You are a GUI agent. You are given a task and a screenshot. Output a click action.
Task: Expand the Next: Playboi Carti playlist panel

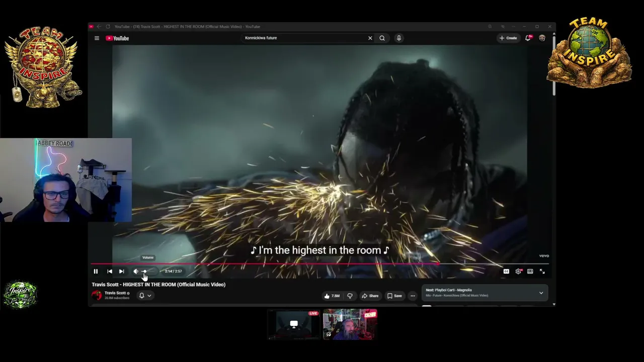[x=541, y=293]
